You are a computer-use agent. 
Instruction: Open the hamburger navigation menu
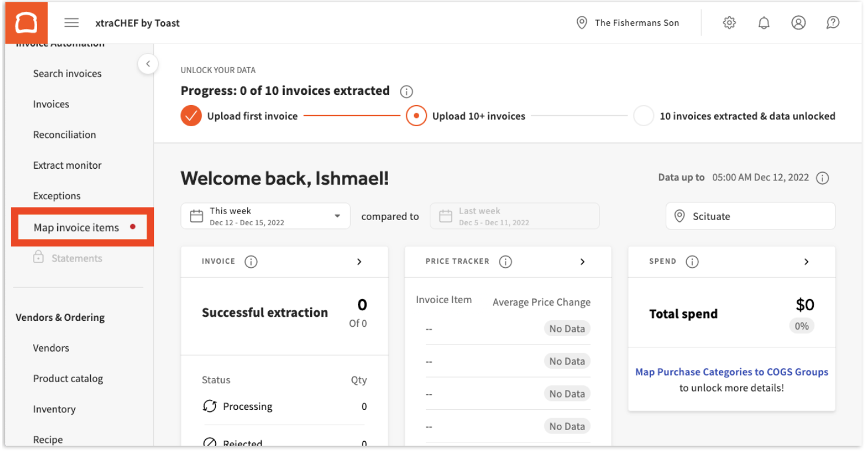click(x=71, y=22)
